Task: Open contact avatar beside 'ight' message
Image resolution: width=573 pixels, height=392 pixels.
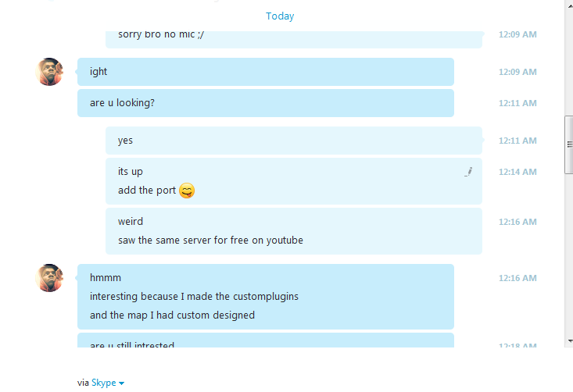Action: [49, 72]
